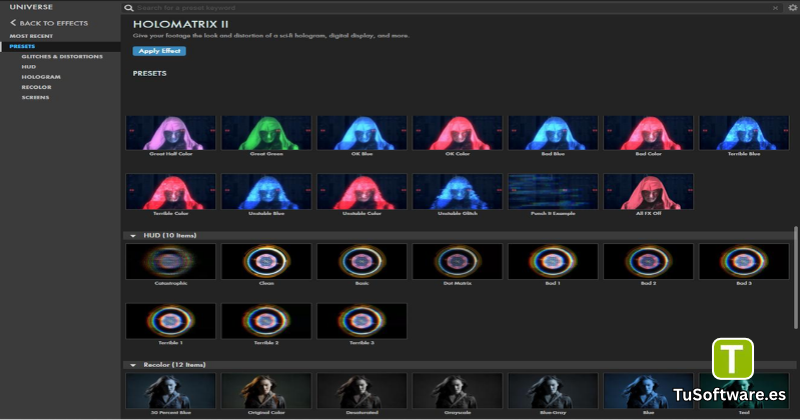800x420 pixels.
Task: Choose the Blue-Gray recolor preset
Action: click(x=553, y=391)
